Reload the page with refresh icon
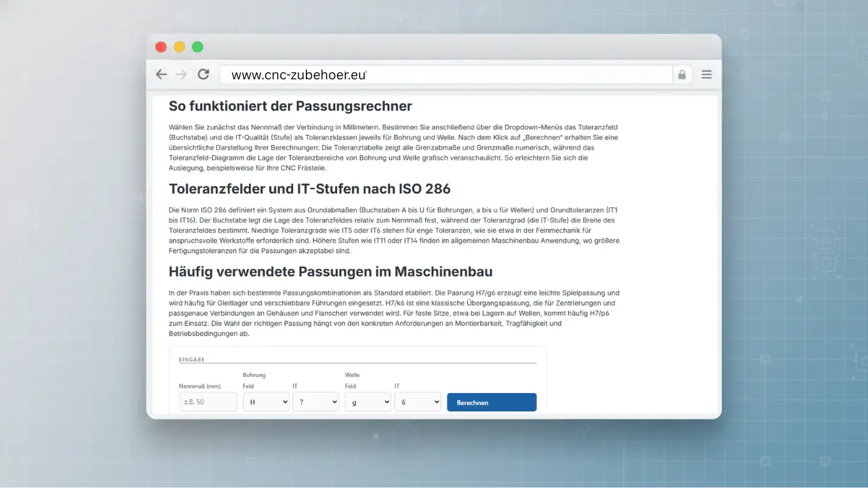 (x=203, y=75)
